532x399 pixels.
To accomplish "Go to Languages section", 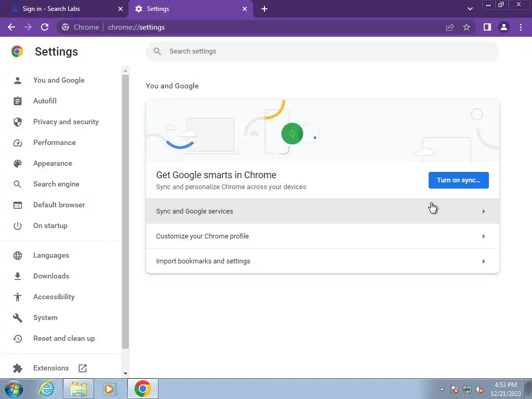I will point(51,255).
